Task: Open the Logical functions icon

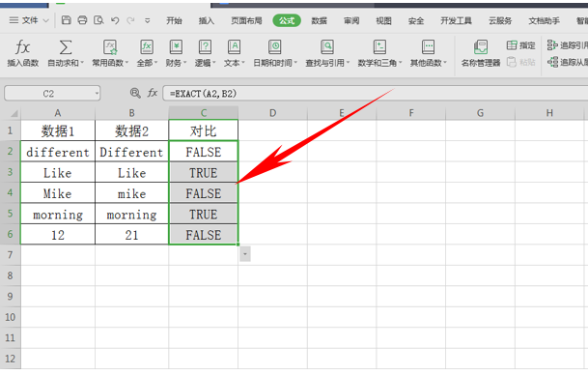Action: tap(205, 47)
